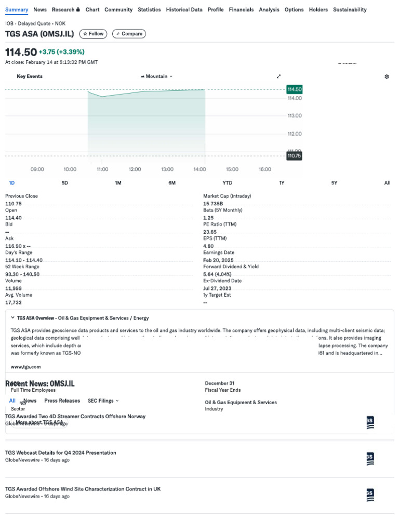This screenshot has height=532, width=399.
Task: Switch chart range to YTD
Action: point(227,183)
